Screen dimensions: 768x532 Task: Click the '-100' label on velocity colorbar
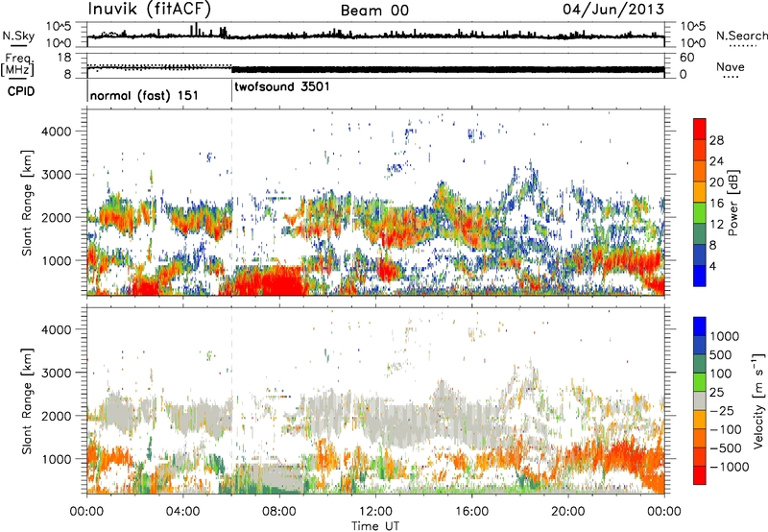(726, 429)
